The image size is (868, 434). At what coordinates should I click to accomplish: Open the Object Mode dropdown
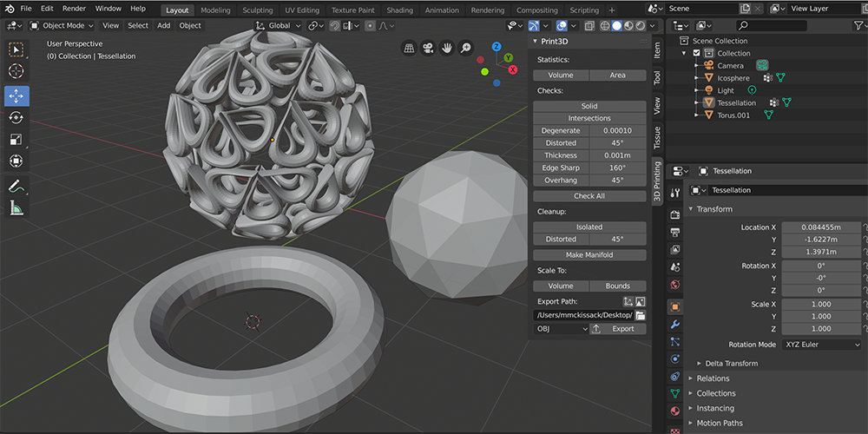pos(62,26)
